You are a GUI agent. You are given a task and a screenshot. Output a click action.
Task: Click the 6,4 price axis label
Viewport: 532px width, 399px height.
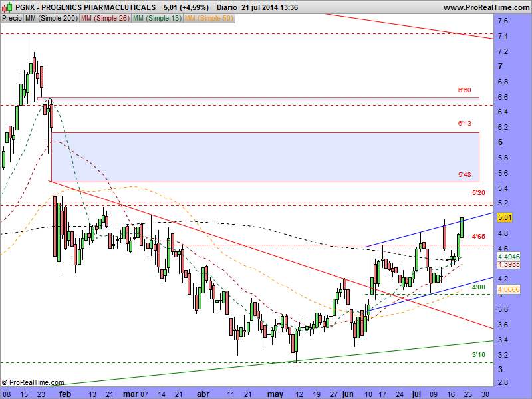click(x=503, y=112)
